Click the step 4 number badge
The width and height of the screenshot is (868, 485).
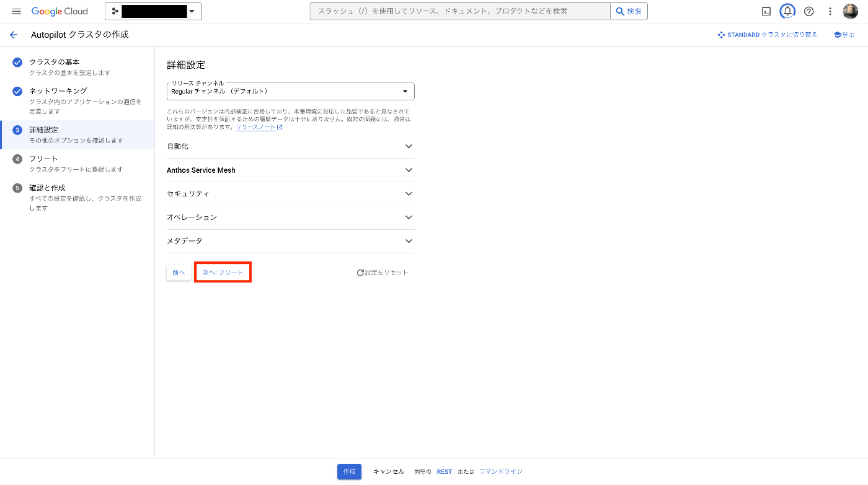(17, 159)
